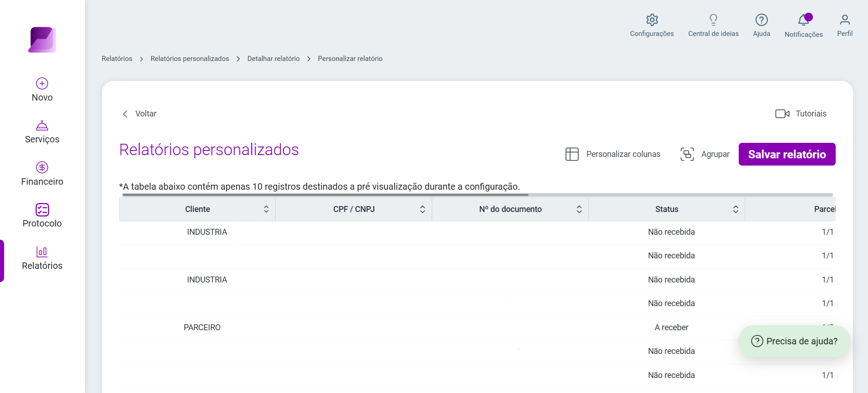
Task: Go to Relatórios personalizados breadcrumb
Action: 190,59
